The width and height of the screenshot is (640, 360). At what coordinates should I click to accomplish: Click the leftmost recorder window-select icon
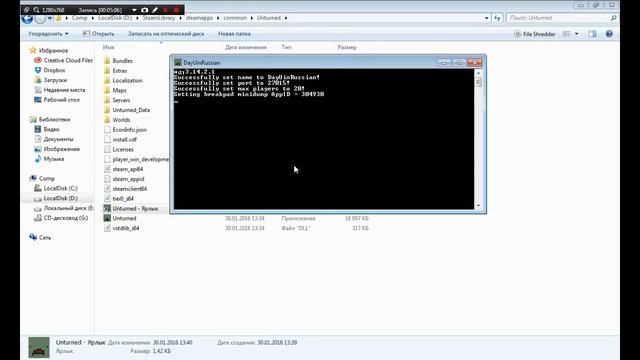pyautogui.click(x=27, y=10)
